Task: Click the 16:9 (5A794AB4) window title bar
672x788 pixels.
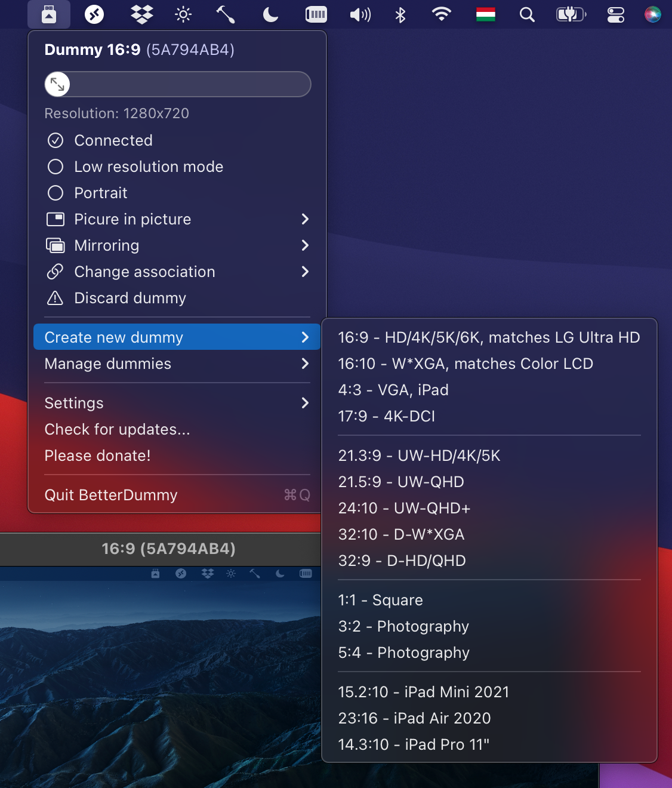Action: pyautogui.click(x=161, y=549)
